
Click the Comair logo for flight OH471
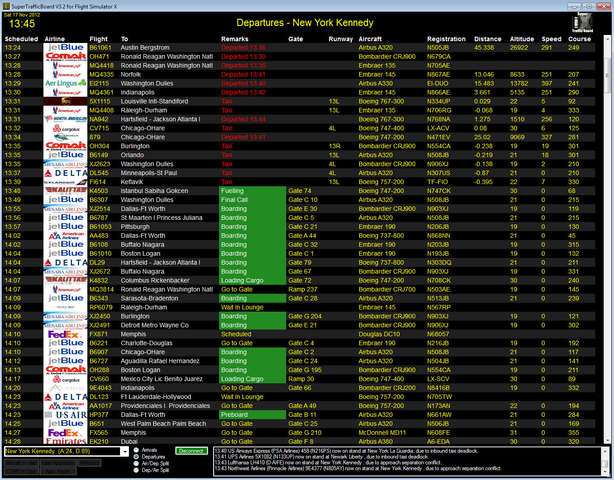[x=65, y=56]
